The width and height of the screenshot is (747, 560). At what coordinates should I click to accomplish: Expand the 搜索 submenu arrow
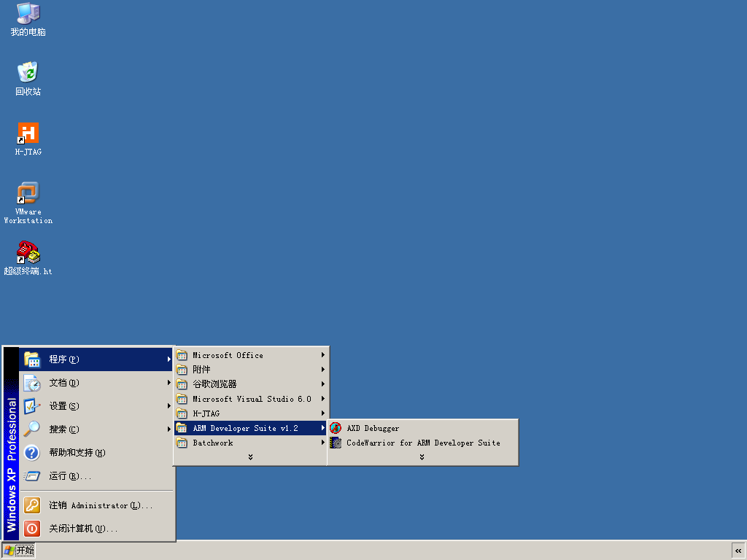[x=169, y=429]
